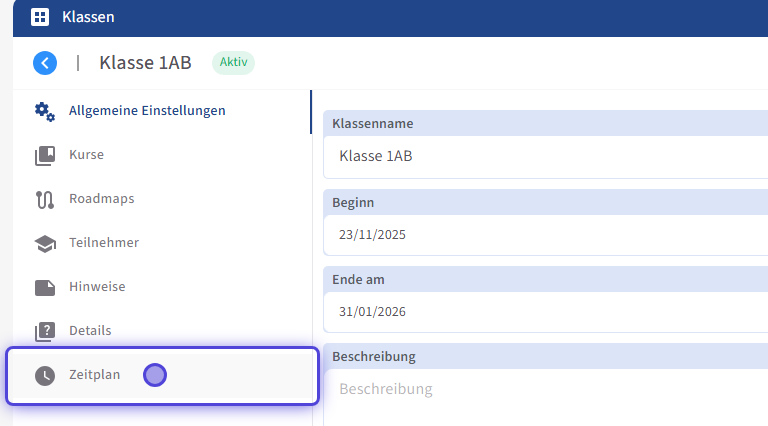Open the Roadmaps menu item
The width and height of the screenshot is (768, 426).
[x=101, y=199]
